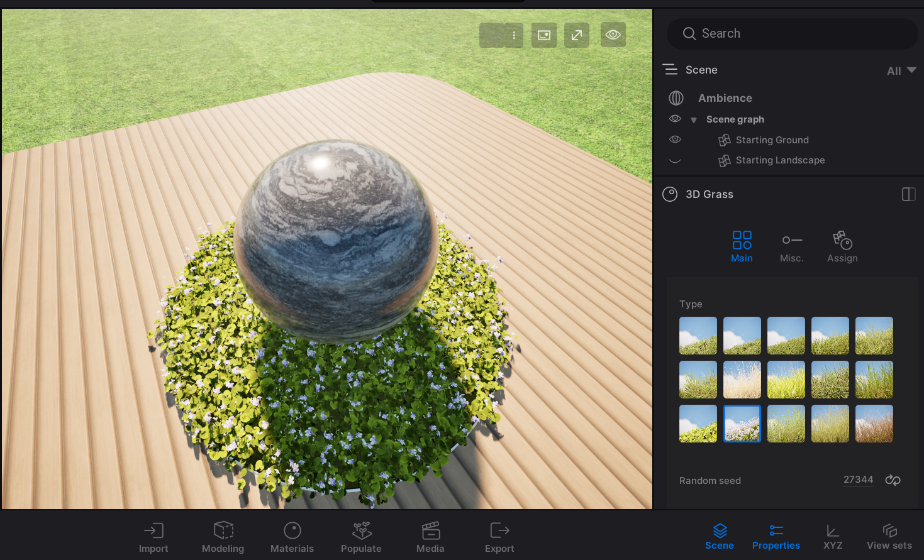Click the fullscreen expand viewport icon
924x560 pixels.
577,35
